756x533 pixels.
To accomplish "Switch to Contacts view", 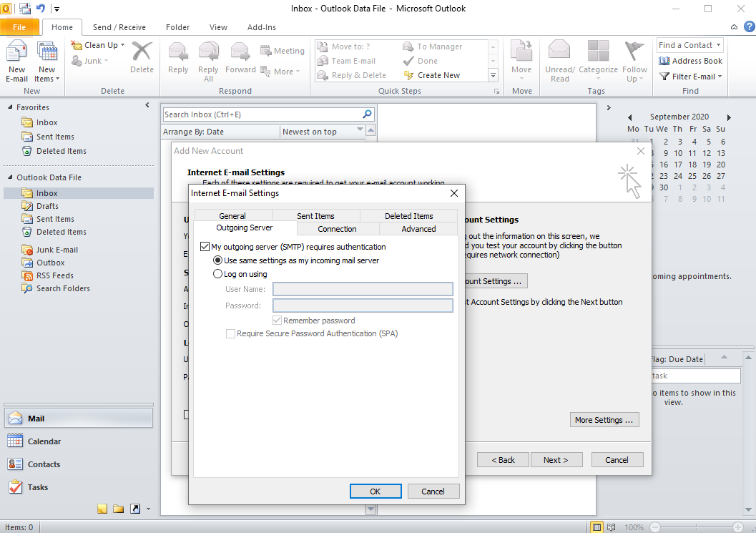I will 79,464.
